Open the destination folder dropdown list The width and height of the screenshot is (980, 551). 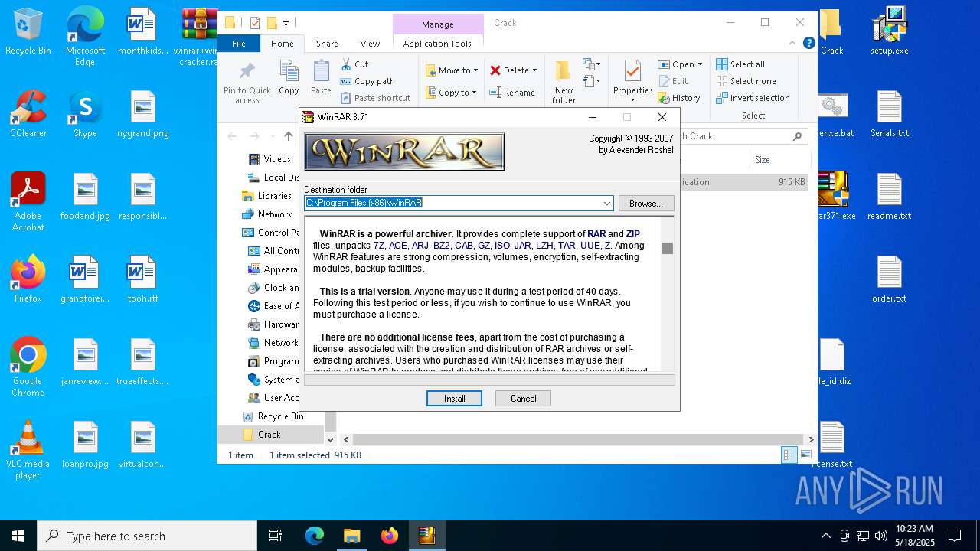point(606,203)
